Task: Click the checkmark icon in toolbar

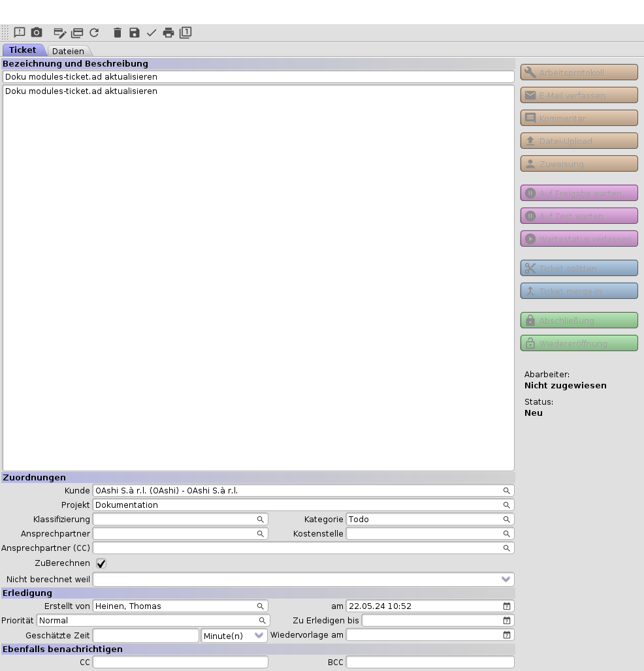Action: [x=152, y=33]
